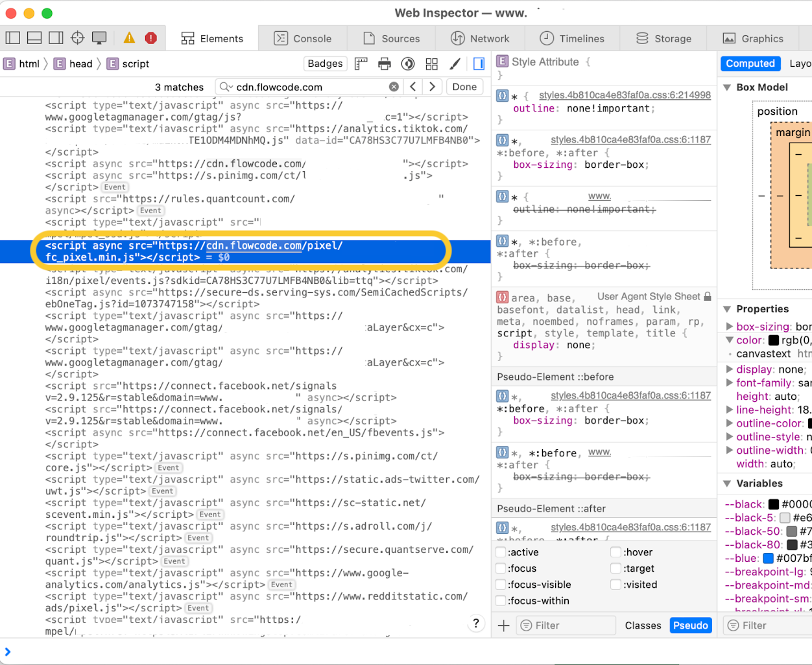This screenshot has width=812, height=665.
Task: Open the Console tab
Action: click(302, 38)
